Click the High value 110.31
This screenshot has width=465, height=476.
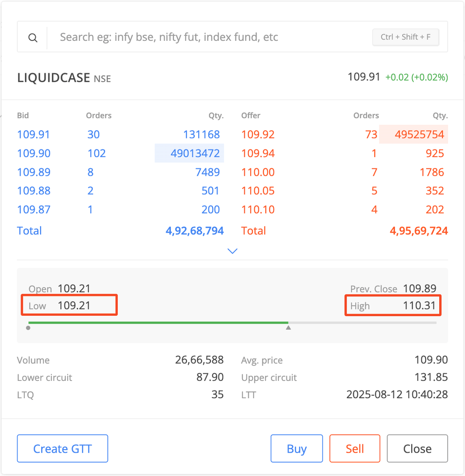419,305
